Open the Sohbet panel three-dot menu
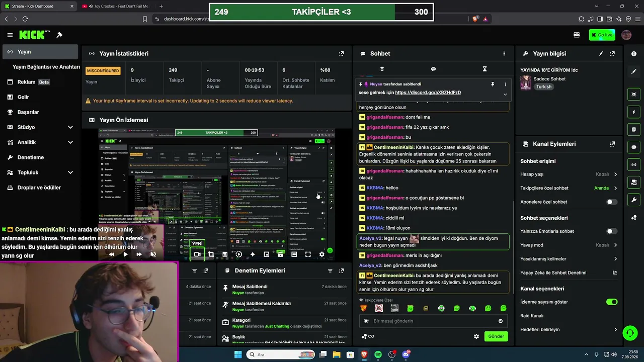Screen dimensions: 644x362 click(x=504, y=54)
